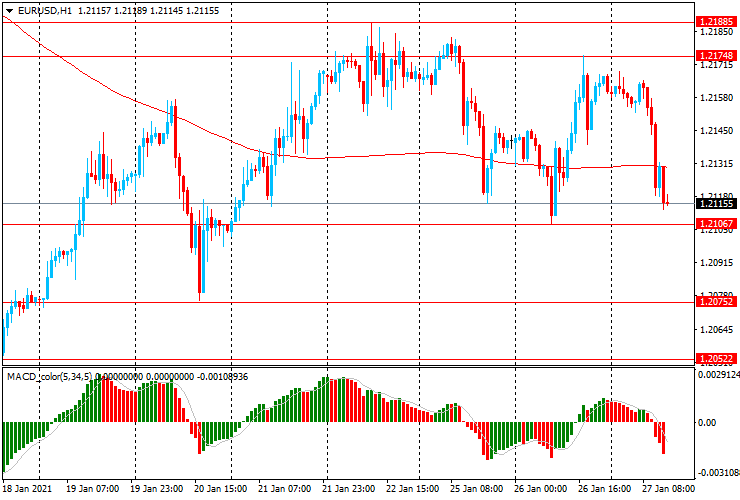Image resolution: width=740 pixels, height=500 pixels.
Task: Click the 1.20915 price scale value
Action: 717,263
